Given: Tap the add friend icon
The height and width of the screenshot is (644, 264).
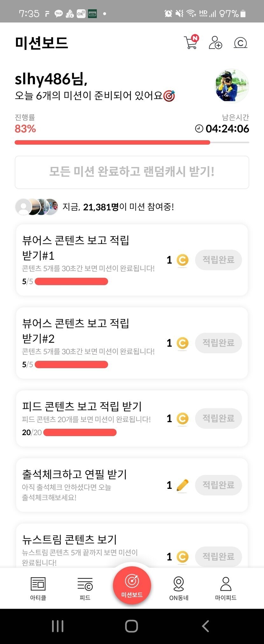Looking at the screenshot, I should (x=215, y=43).
